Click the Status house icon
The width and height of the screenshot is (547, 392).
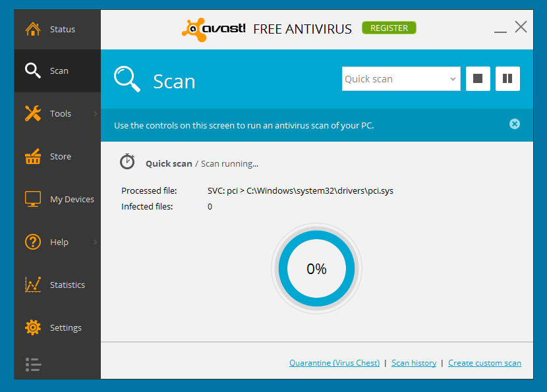[33, 29]
